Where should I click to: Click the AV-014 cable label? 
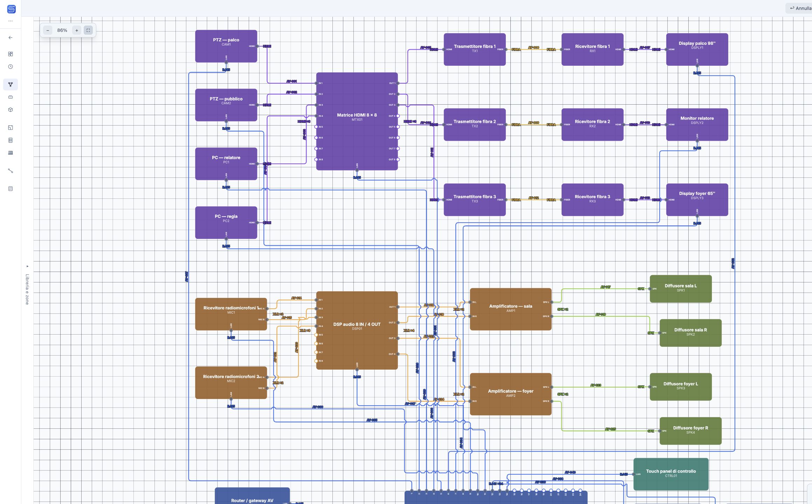(296, 298)
